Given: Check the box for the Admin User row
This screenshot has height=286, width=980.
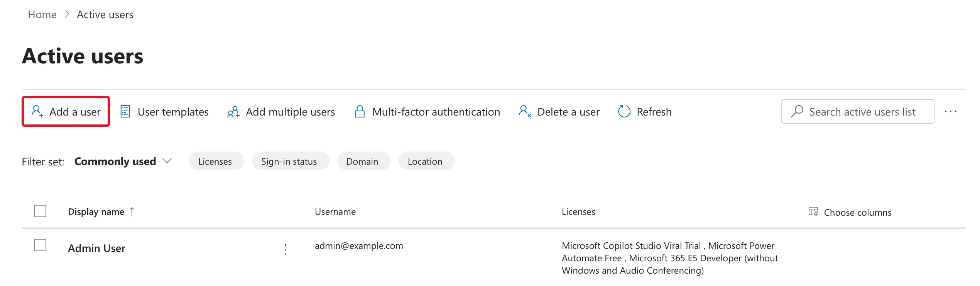Looking at the screenshot, I should click(x=40, y=245).
